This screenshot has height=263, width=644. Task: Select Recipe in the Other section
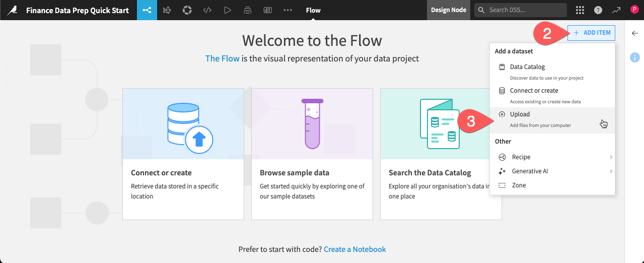tap(552, 157)
